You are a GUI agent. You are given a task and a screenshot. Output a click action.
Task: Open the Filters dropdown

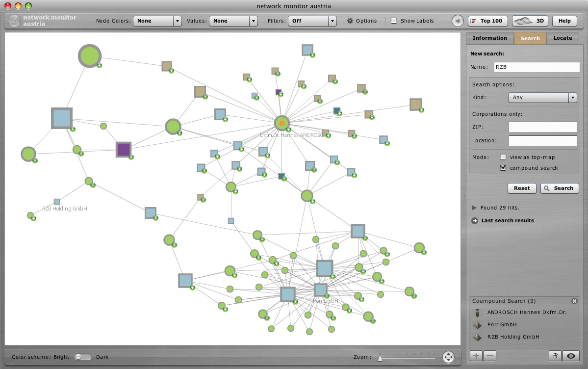[x=312, y=21]
